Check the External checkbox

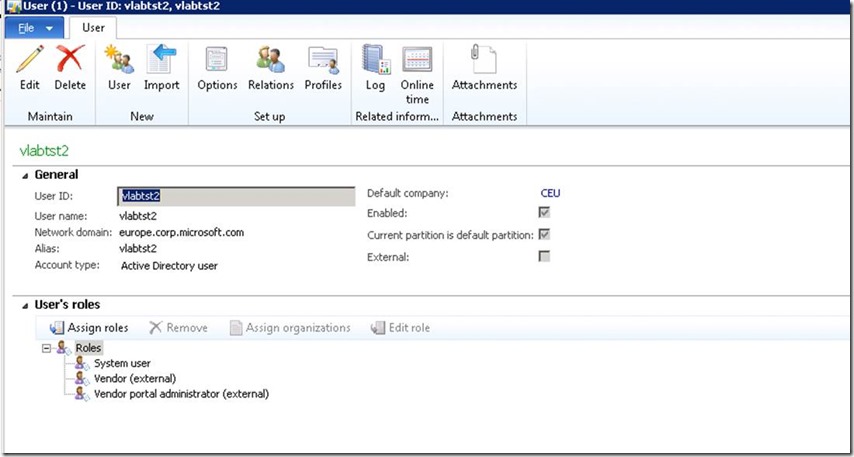[544, 256]
